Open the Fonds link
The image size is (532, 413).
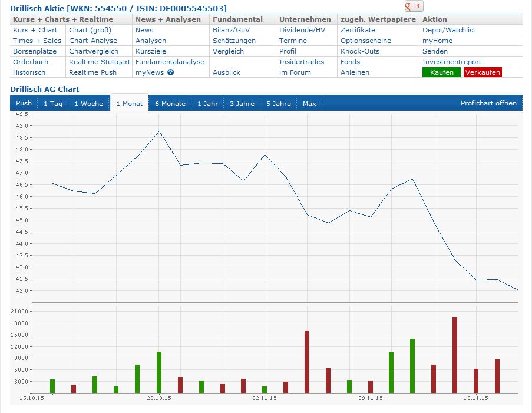coord(350,62)
